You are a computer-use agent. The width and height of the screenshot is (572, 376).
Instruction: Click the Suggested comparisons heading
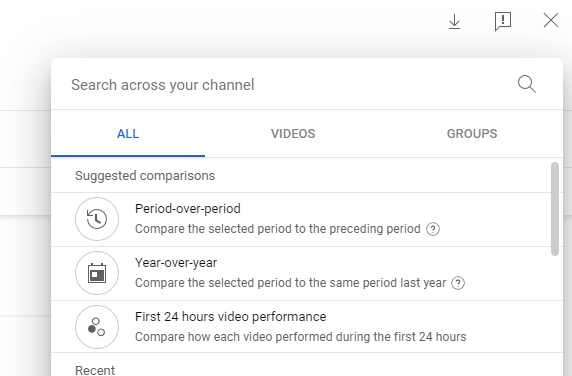(x=145, y=176)
